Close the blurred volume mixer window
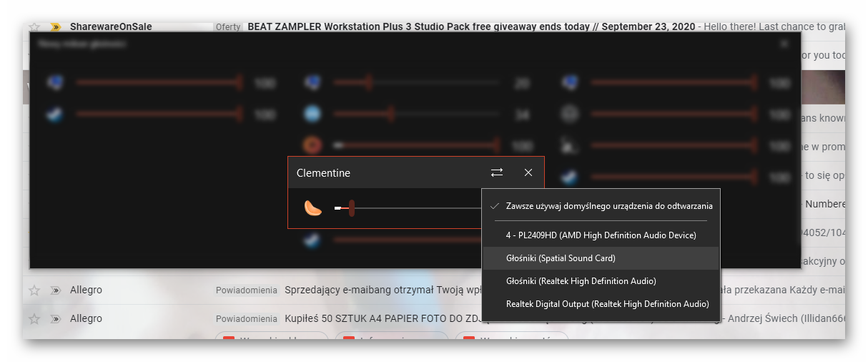Image resolution: width=868 pixels, height=362 pixels. 784,44
